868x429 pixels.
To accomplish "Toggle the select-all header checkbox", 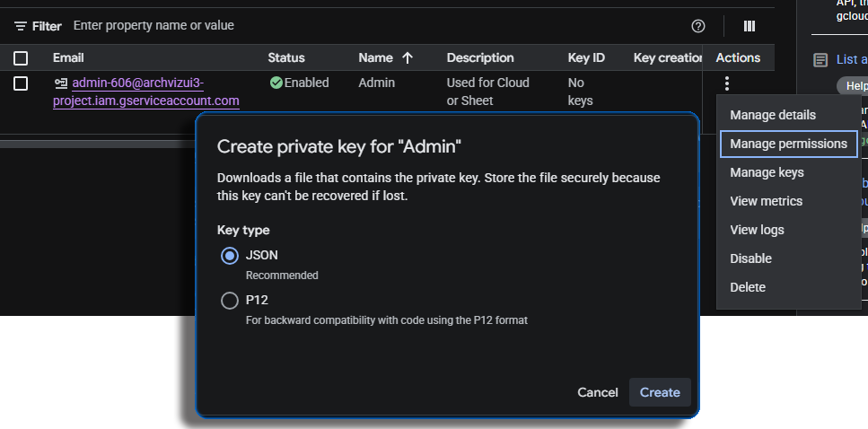I will tap(21, 58).
